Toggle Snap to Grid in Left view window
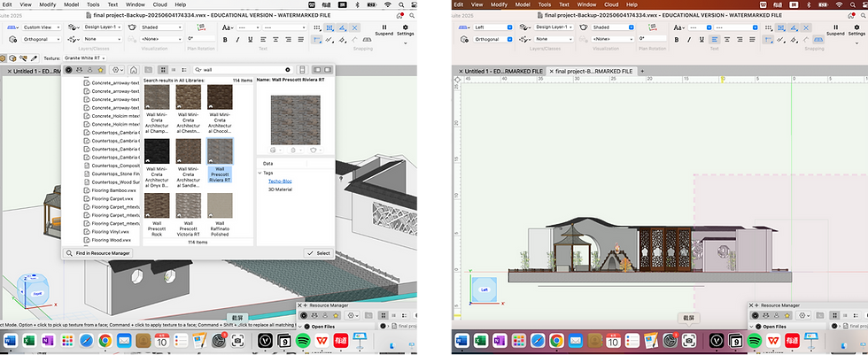868x355 pixels. coord(770,27)
